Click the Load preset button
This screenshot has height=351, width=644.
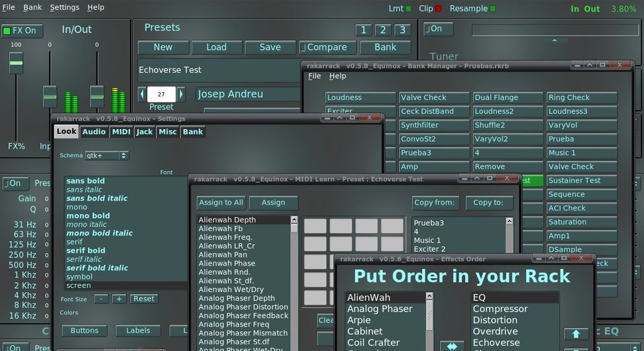pyautogui.click(x=217, y=47)
